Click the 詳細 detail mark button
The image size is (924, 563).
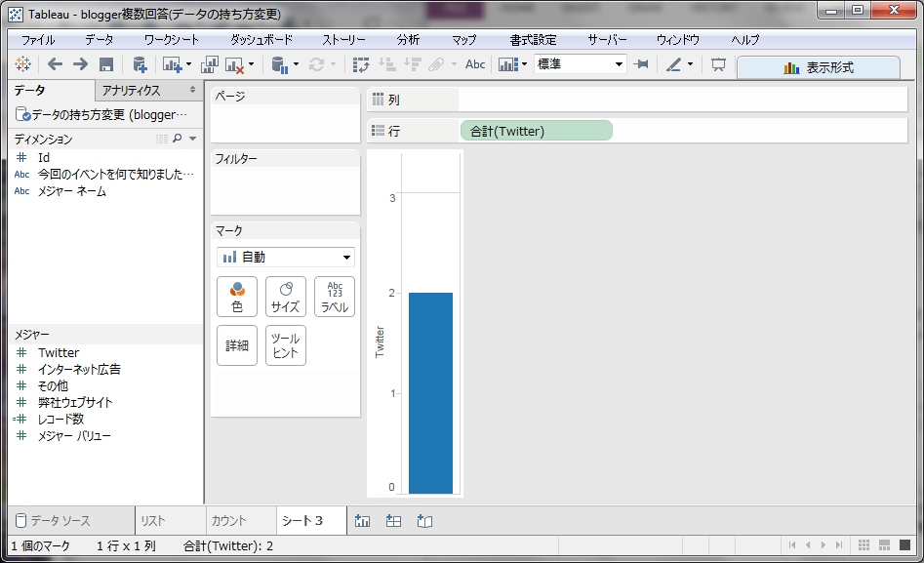point(237,345)
